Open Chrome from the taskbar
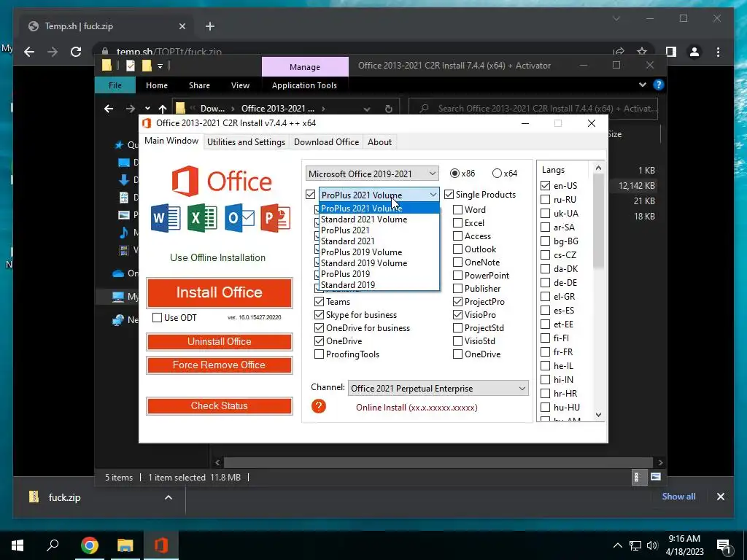 (89, 545)
